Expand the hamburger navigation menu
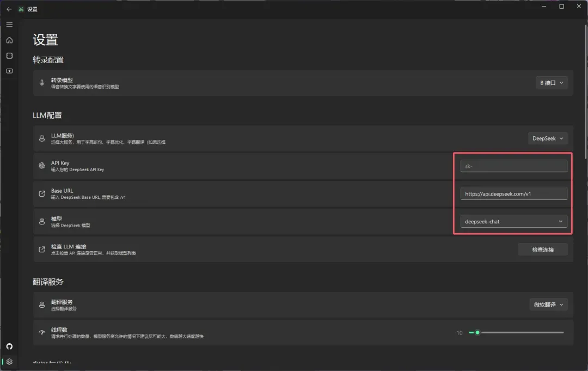 [x=9, y=25]
